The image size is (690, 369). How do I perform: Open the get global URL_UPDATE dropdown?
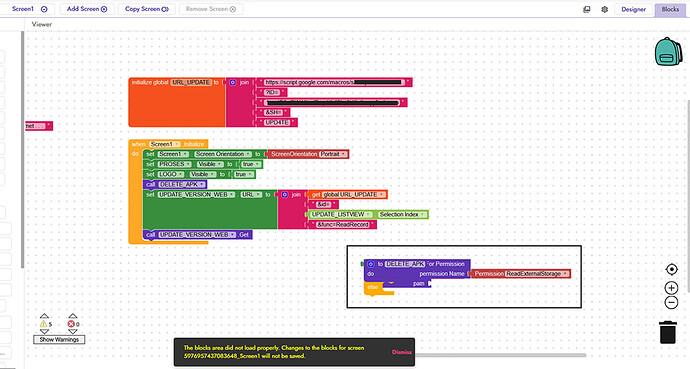click(x=354, y=194)
